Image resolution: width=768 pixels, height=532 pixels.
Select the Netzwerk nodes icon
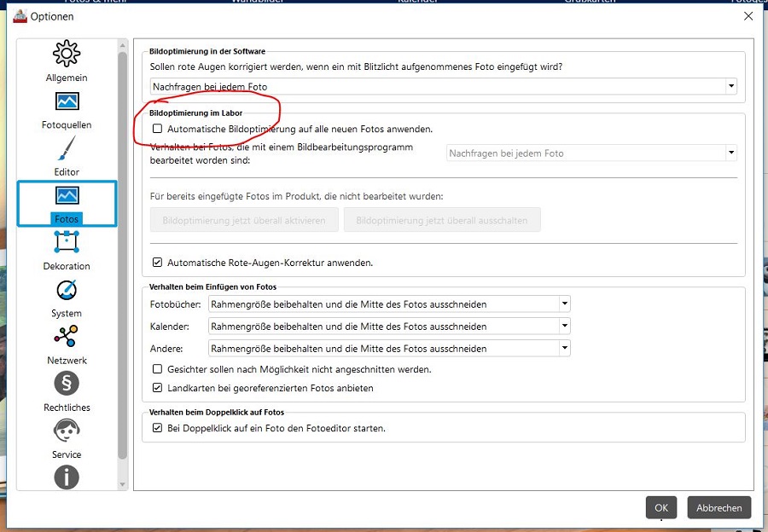pyautogui.click(x=67, y=337)
